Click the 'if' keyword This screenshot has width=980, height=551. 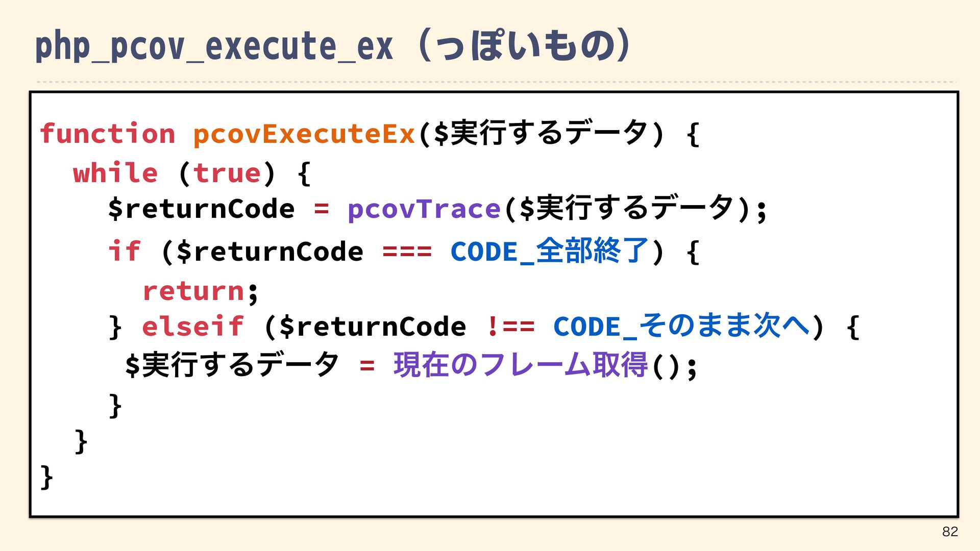tap(124, 251)
